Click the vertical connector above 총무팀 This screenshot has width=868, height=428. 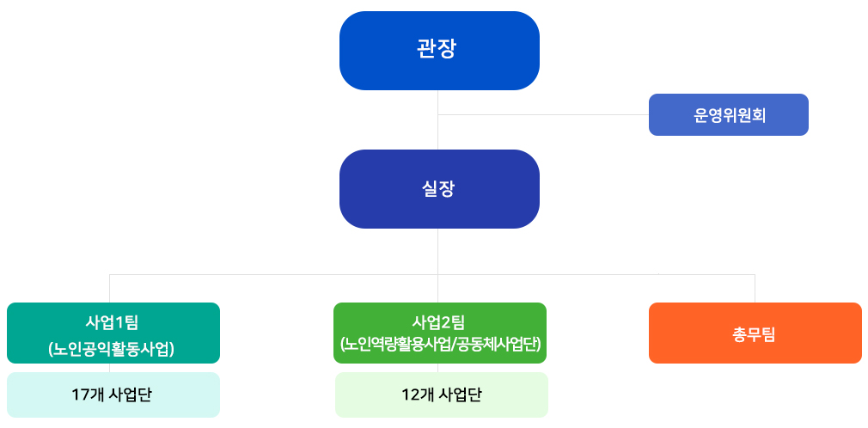[755, 288]
